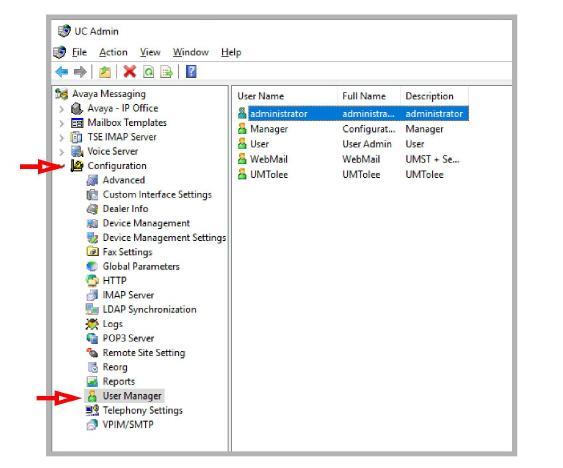Image resolution: width=563 pixels, height=468 pixels.
Task: Click the HTTP node icon
Action: coord(92,281)
